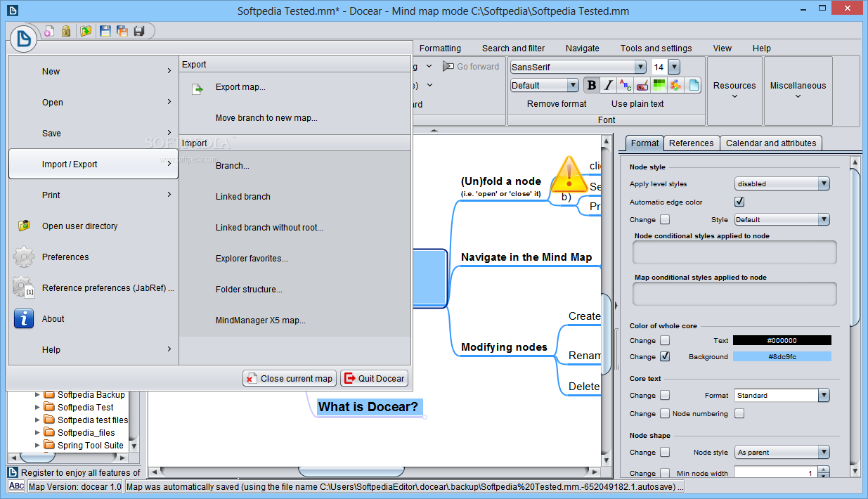Image resolution: width=868 pixels, height=499 pixels.
Task: Open the SansSerif font family dropdown
Action: (x=640, y=67)
